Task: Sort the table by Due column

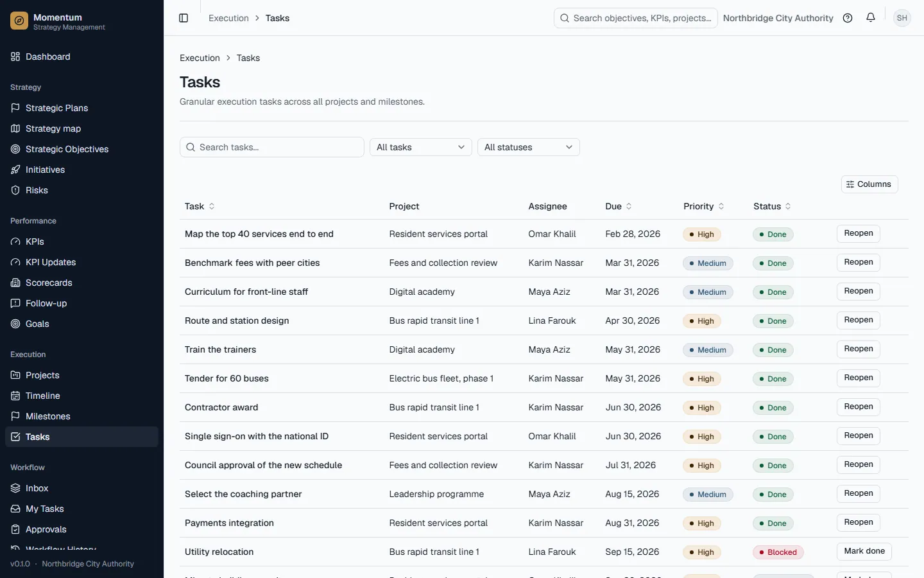Action: [619, 206]
